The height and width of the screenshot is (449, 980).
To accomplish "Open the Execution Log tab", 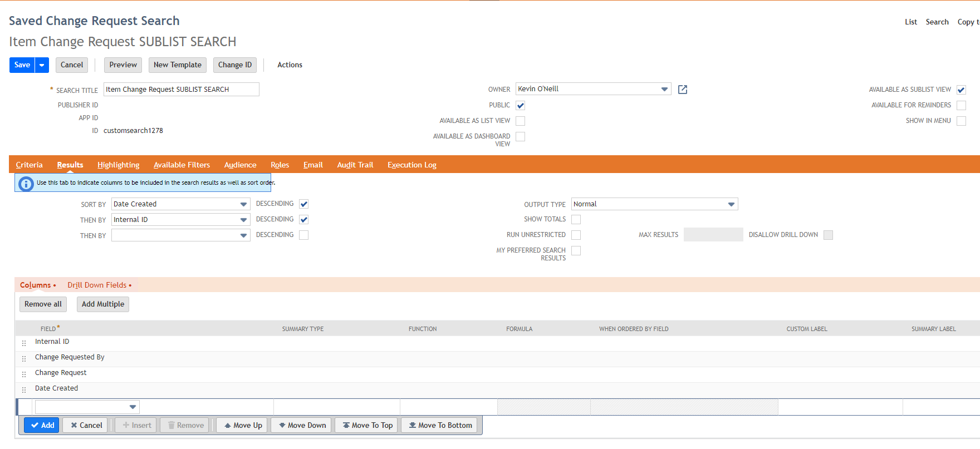I will tap(412, 165).
